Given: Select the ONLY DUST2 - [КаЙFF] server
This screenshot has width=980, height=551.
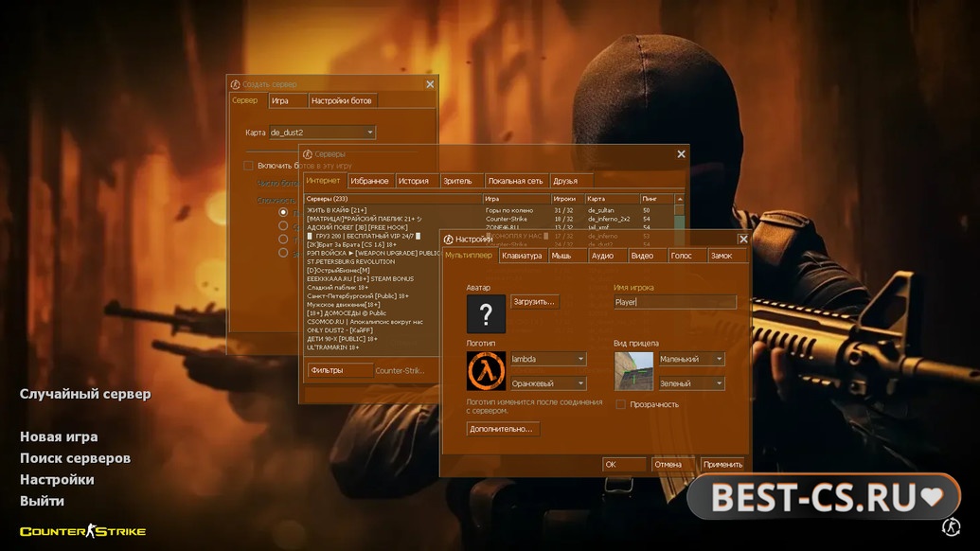Looking at the screenshot, I should point(372,329).
